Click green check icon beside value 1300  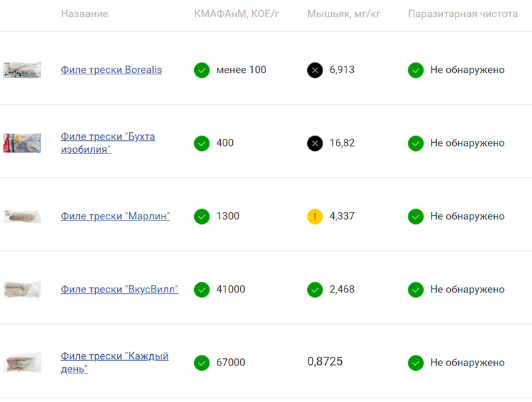[x=201, y=216]
